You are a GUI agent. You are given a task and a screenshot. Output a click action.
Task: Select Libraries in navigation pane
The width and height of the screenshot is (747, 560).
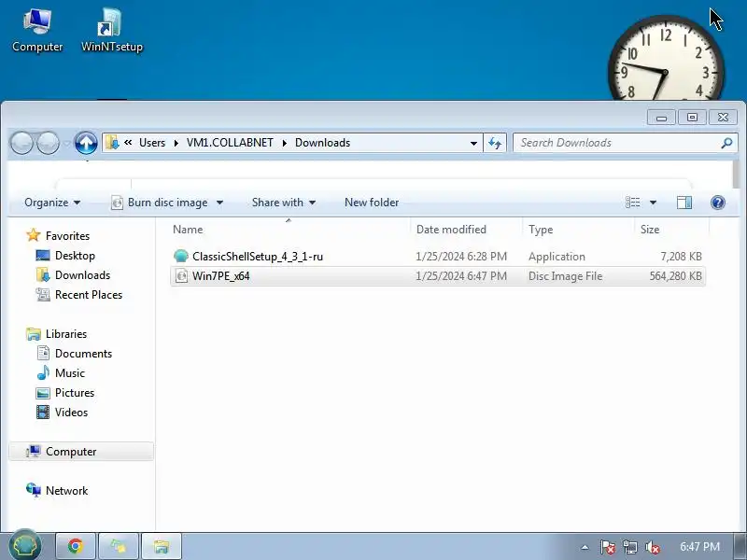click(x=66, y=334)
